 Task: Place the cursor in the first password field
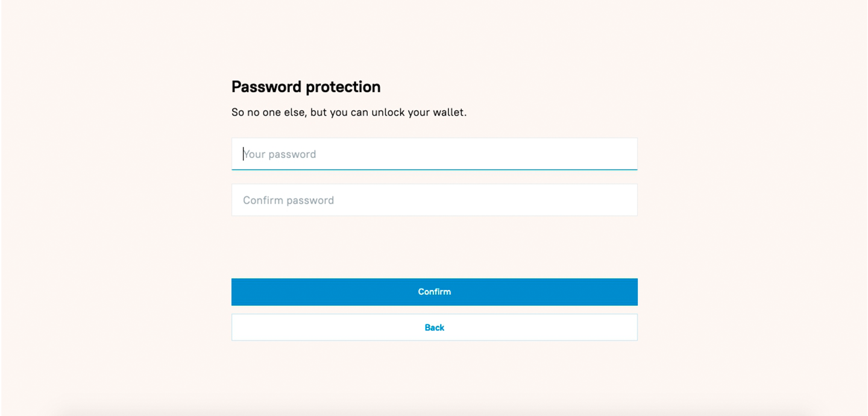(434, 154)
